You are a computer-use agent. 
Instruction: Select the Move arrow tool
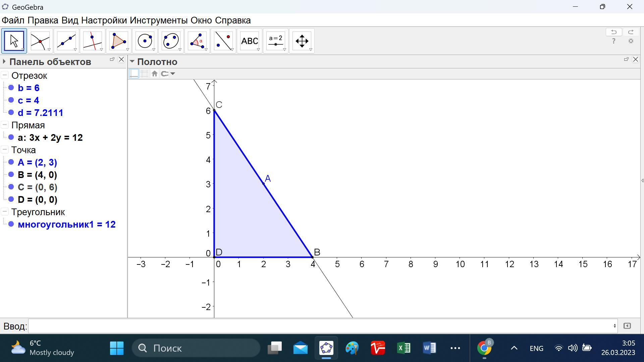[x=14, y=41]
